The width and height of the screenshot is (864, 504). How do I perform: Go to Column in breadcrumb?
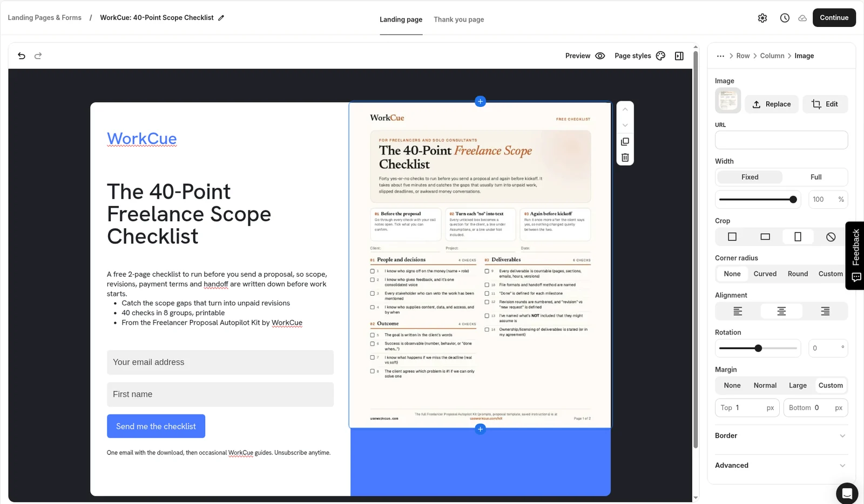click(x=772, y=56)
